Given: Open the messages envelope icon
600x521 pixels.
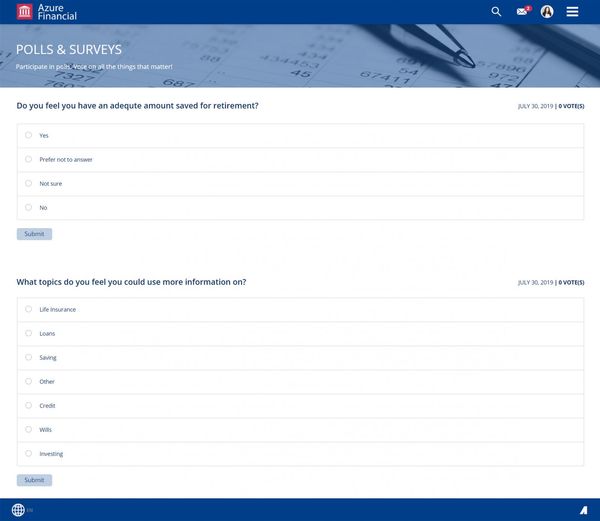Looking at the screenshot, I should (522, 12).
